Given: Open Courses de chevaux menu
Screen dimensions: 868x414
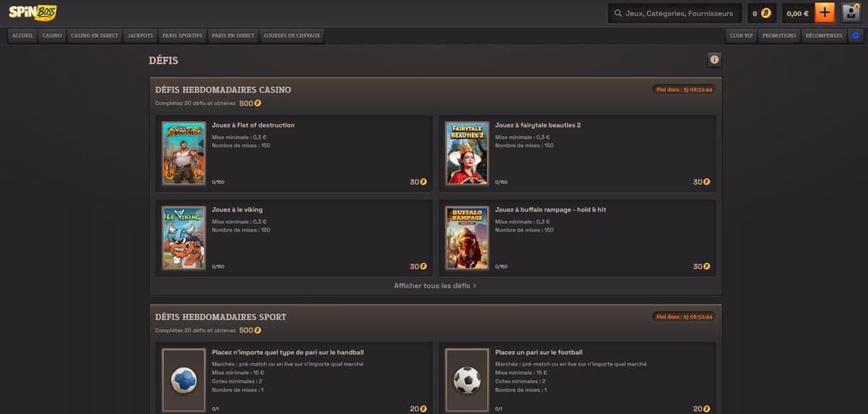Looking at the screenshot, I should tap(292, 35).
